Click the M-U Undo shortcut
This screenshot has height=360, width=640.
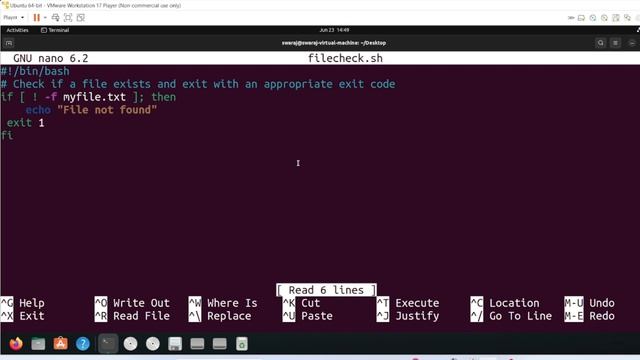tap(589, 303)
